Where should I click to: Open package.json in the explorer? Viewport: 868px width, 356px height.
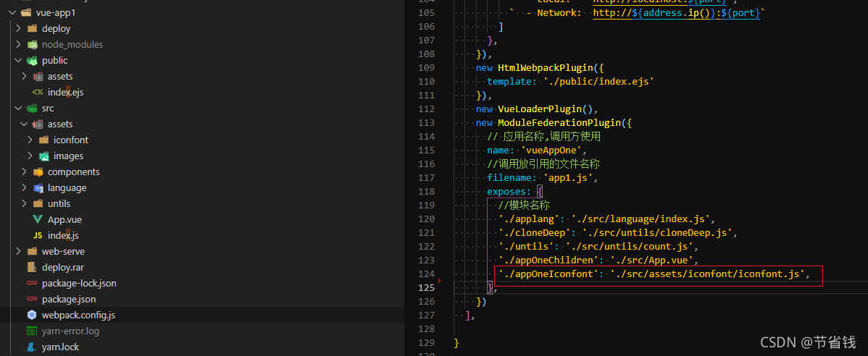(x=69, y=300)
